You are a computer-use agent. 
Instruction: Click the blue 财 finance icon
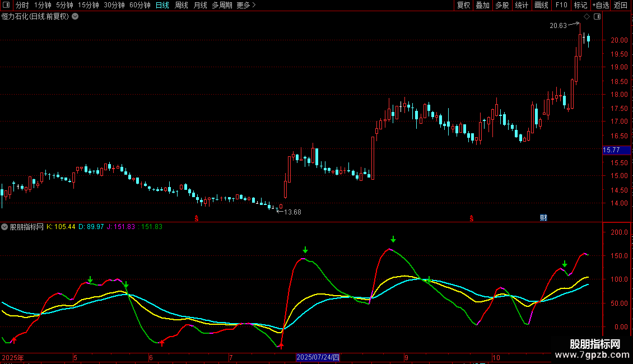click(543, 218)
